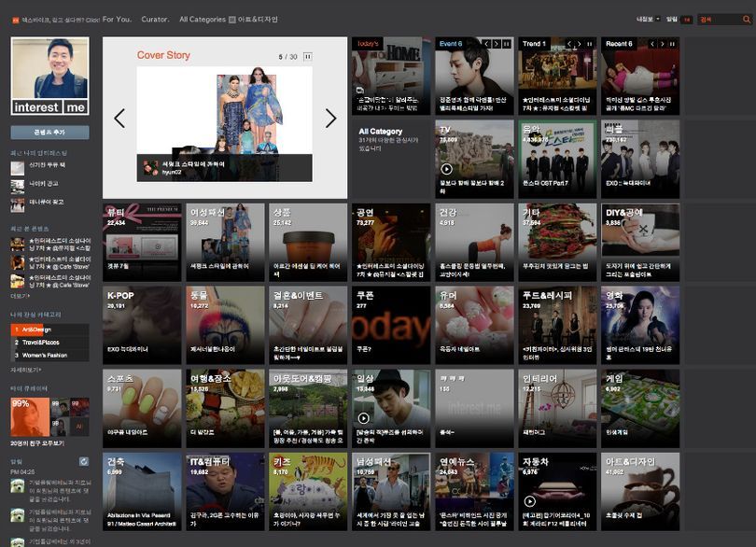Show previous item in Recent 6 tile
Image resolution: width=756 pixels, height=547 pixels.
tap(652, 44)
